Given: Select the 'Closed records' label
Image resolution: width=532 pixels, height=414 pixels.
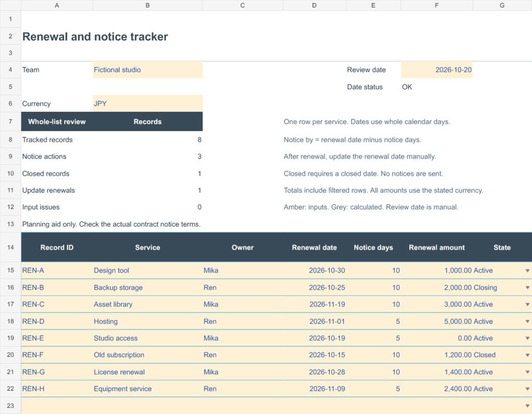Looking at the screenshot, I should 57,174.
